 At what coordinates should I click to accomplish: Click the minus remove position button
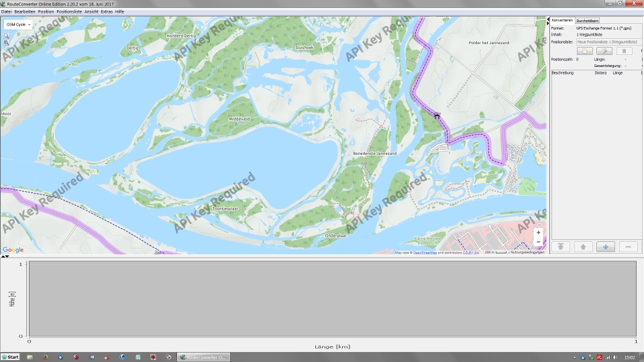629,247
